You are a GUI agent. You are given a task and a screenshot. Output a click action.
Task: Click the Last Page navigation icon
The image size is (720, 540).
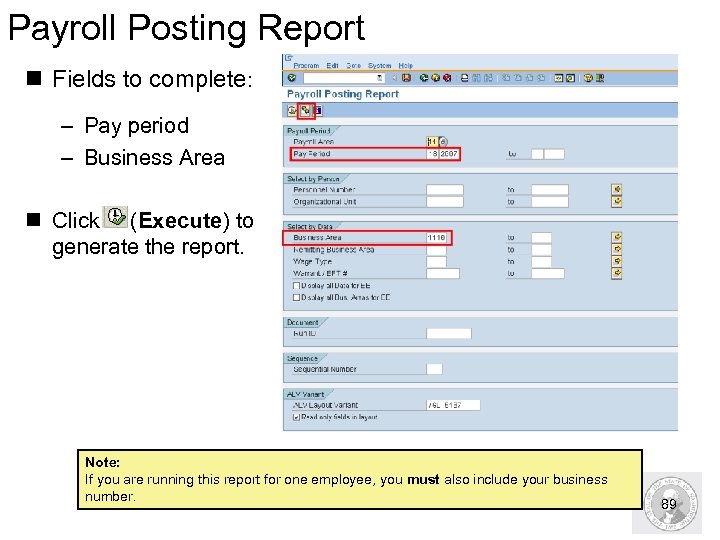pyautogui.click(x=541, y=78)
